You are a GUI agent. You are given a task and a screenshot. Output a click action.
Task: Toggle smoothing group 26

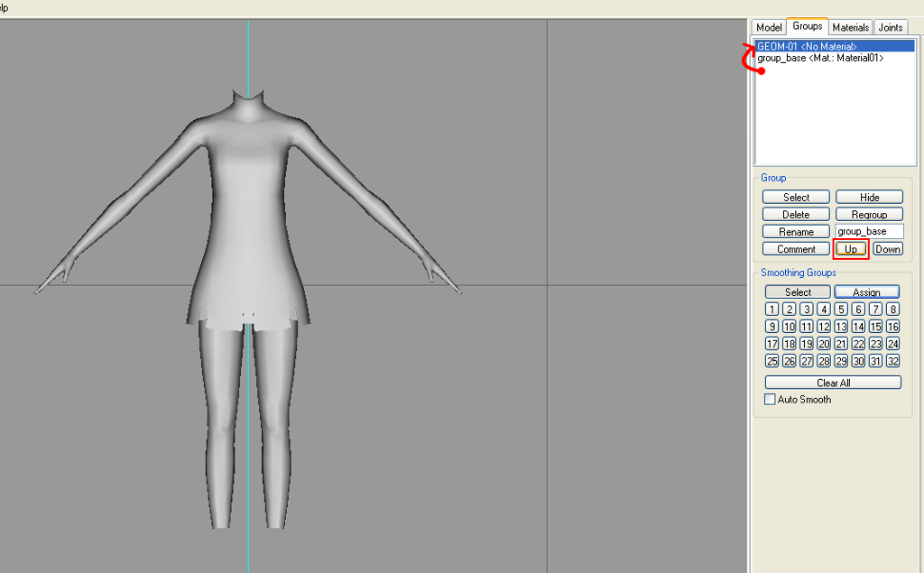coord(789,361)
